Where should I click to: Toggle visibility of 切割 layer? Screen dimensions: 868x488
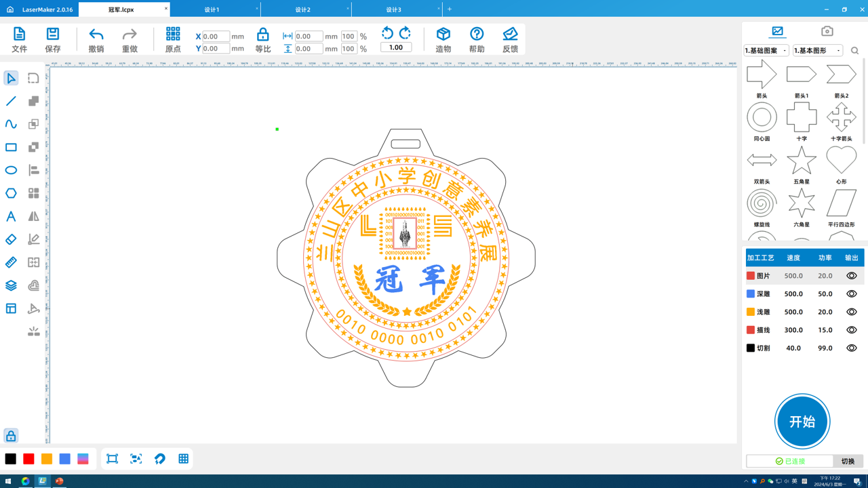point(851,348)
